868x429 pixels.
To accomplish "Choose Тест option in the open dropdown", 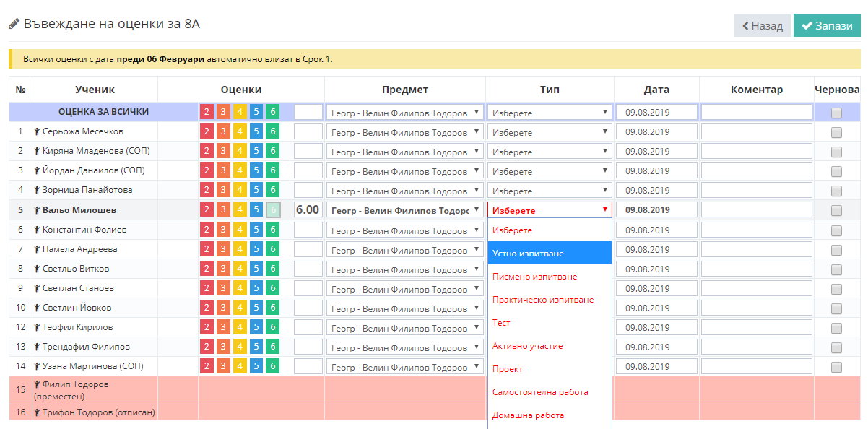I will coord(501,323).
